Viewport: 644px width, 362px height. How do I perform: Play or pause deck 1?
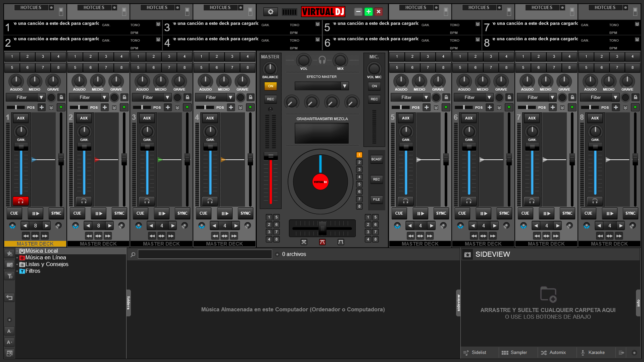[35, 213]
